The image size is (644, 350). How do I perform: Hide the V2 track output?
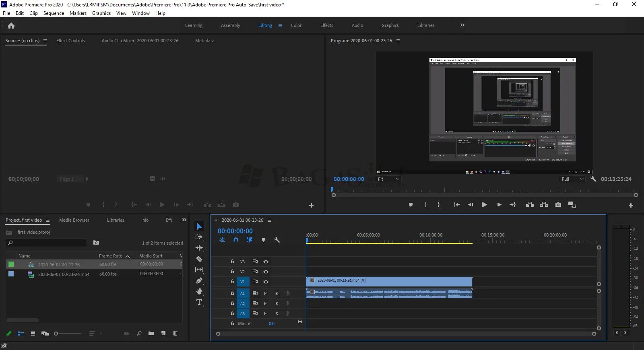266,272
